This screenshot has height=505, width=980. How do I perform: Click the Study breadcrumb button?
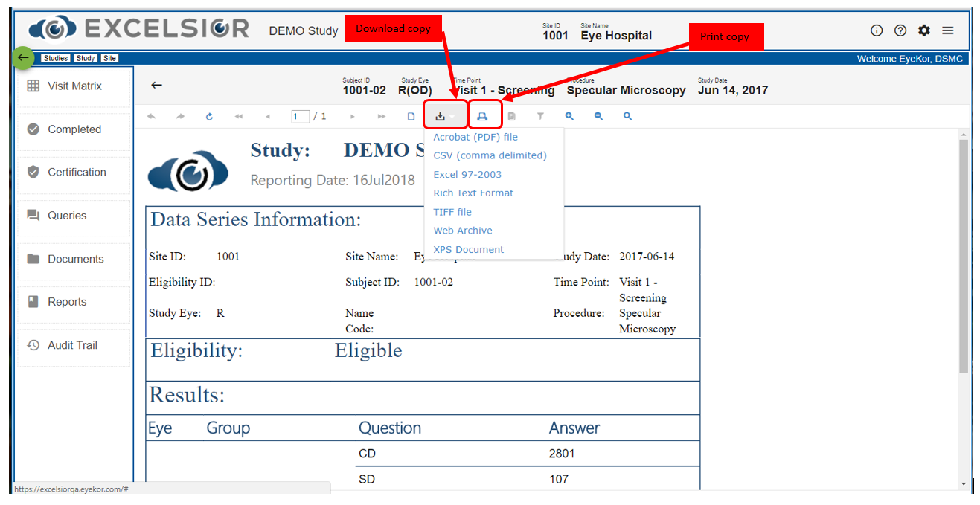pyautogui.click(x=85, y=58)
